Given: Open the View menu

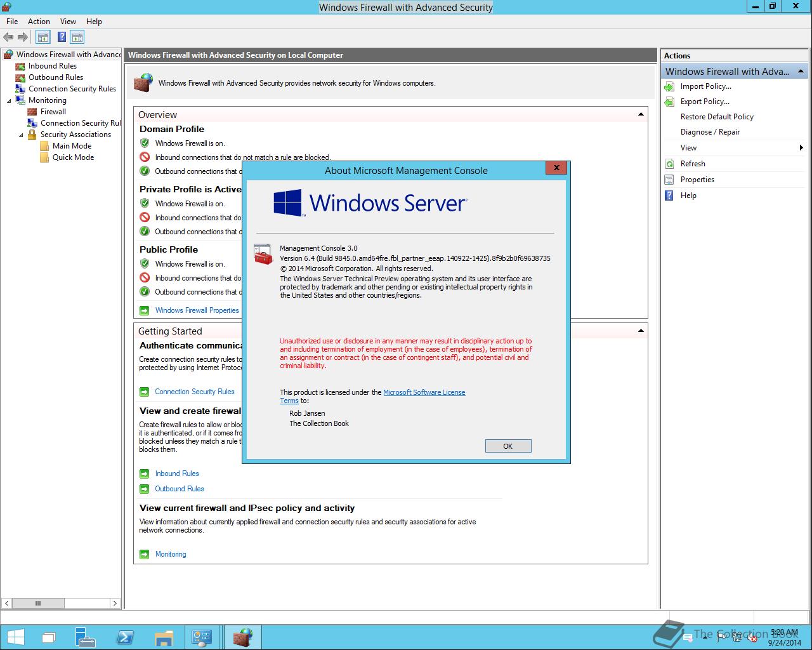Looking at the screenshot, I should 68,21.
